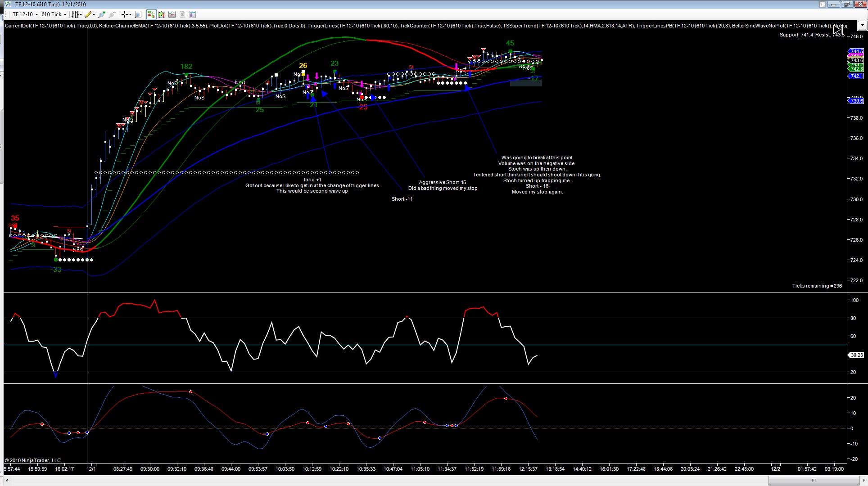Click the L link button in title bar
Screen dimensions: 868x486
(x=822, y=4)
